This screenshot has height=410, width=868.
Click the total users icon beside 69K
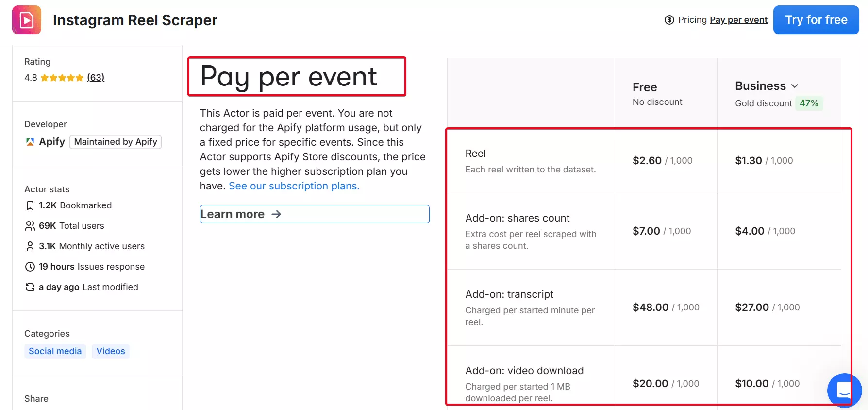tap(30, 226)
